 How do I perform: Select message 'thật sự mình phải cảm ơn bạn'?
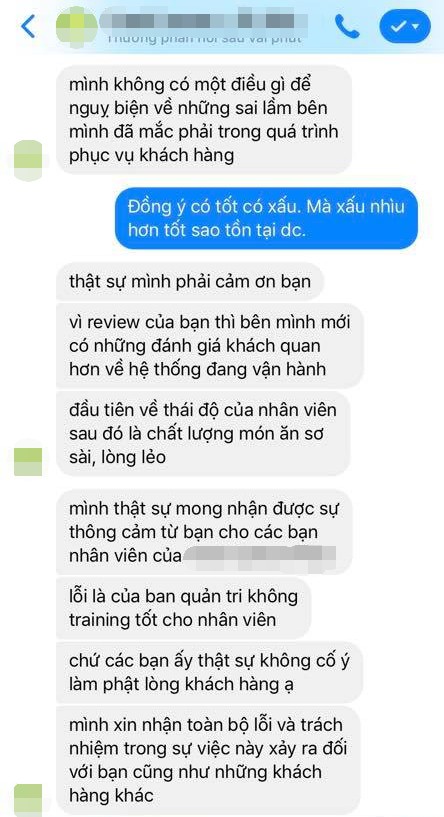tap(190, 281)
